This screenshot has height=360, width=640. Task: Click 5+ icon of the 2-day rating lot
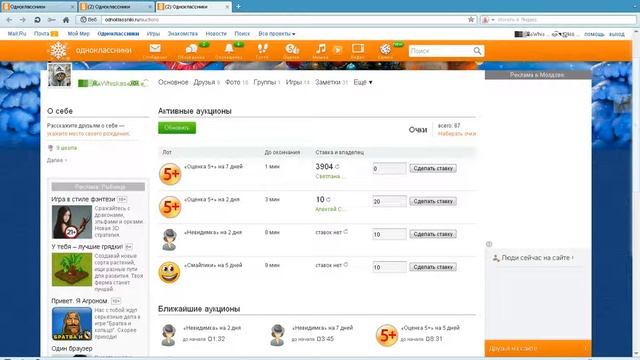[170, 207]
